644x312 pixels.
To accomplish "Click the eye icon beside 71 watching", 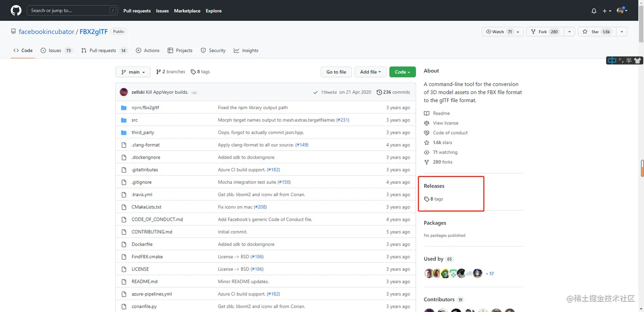I will click(427, 153).
